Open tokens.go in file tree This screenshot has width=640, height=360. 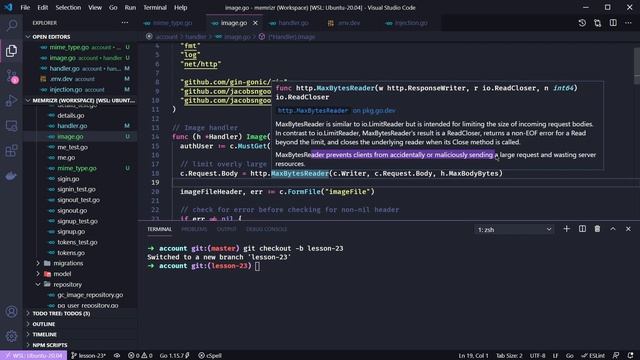pos(71,253)
